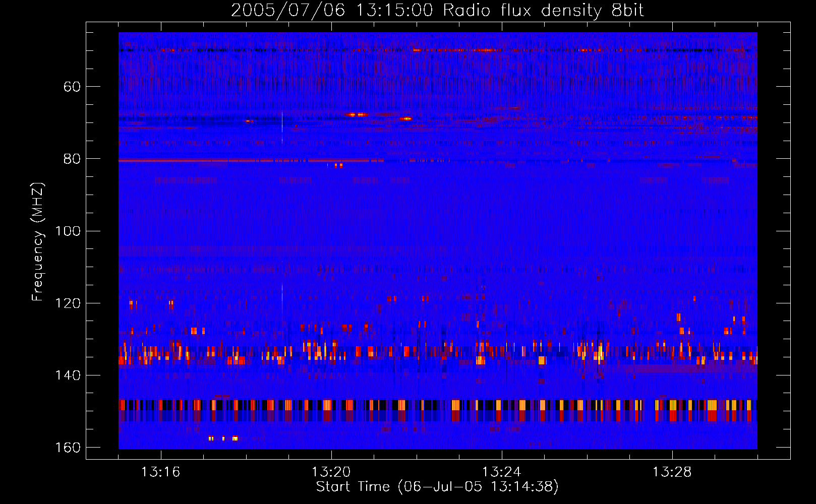Image resolution: width=816 pixels, height=504 pixels.
Task: Click the 80 frequency tick label
Action: pyautogui.click(x=72, y=159)
